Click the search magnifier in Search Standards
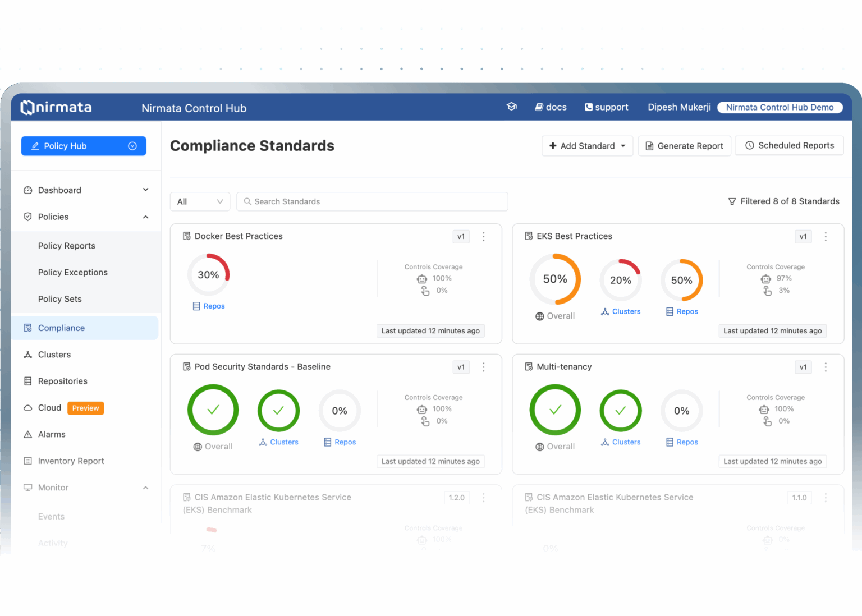The height and width of the screenshot is (616, 862). [x=247, y=201]
